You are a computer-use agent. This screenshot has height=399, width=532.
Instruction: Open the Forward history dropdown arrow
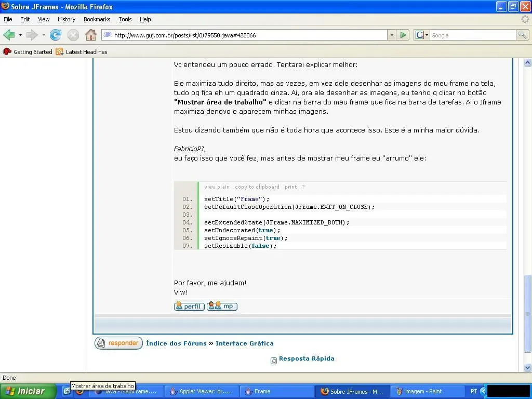44,35
